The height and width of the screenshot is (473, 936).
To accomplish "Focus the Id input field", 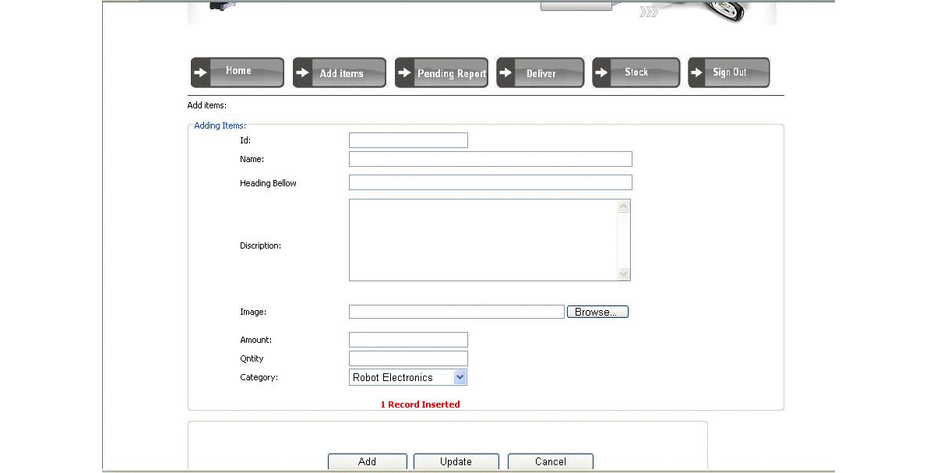I will coord(408,140).
